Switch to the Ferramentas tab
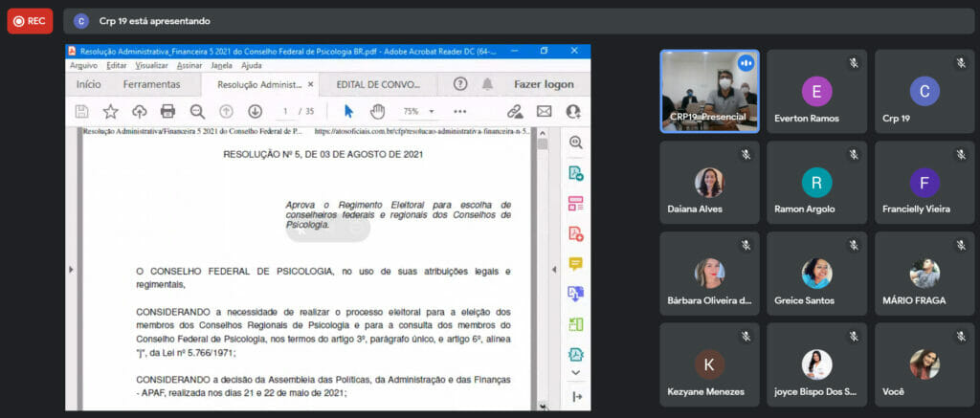 click(x=151, y=84)
